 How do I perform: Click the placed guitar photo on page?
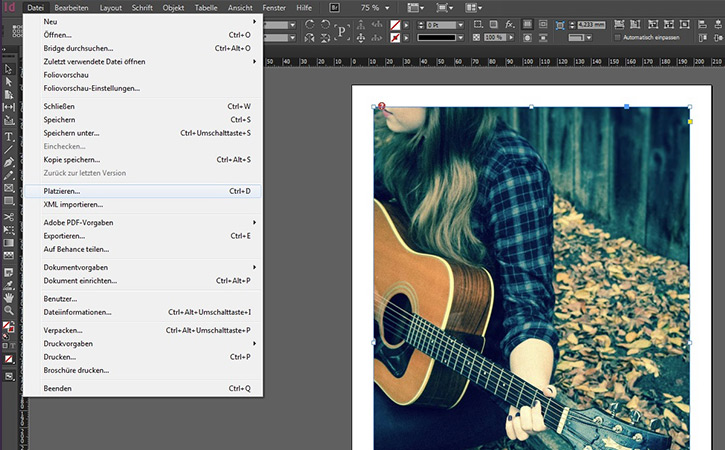point(532,277)
